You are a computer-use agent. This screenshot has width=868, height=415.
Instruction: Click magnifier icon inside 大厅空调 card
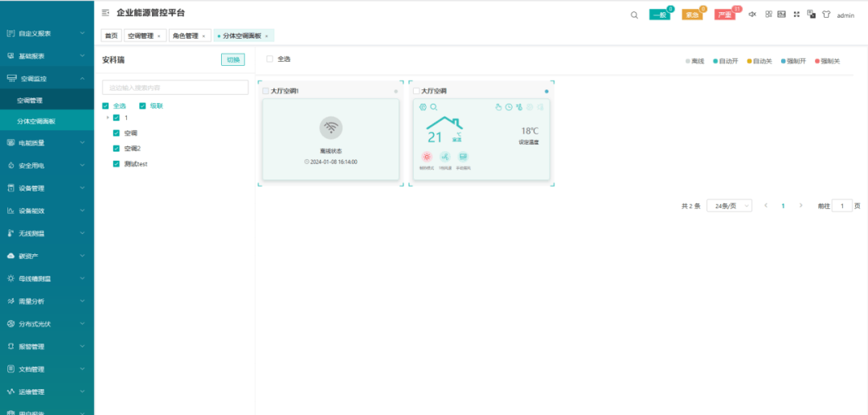(x=434, y=107)
